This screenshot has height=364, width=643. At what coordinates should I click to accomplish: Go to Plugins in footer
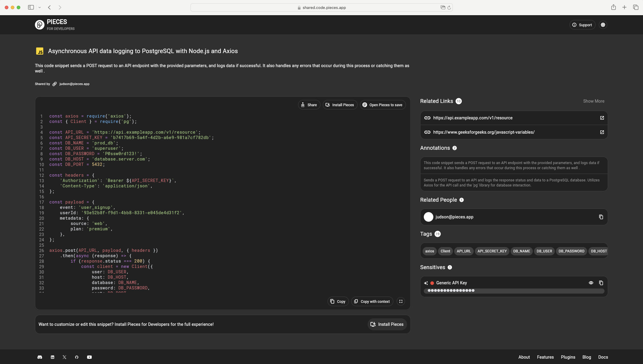click(x=568, y=357)
